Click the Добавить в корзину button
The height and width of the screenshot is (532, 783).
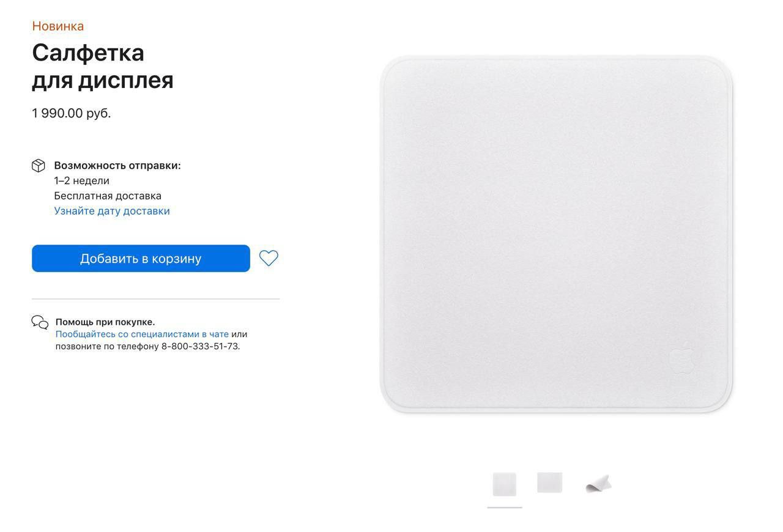(x=141, y=258)
